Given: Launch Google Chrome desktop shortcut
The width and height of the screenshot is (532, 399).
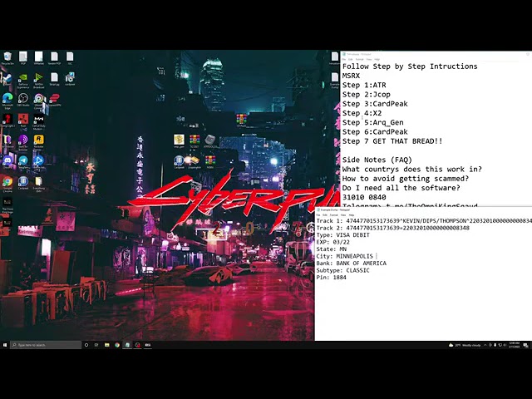Looking at the screenshot, I should coord(7,185).
